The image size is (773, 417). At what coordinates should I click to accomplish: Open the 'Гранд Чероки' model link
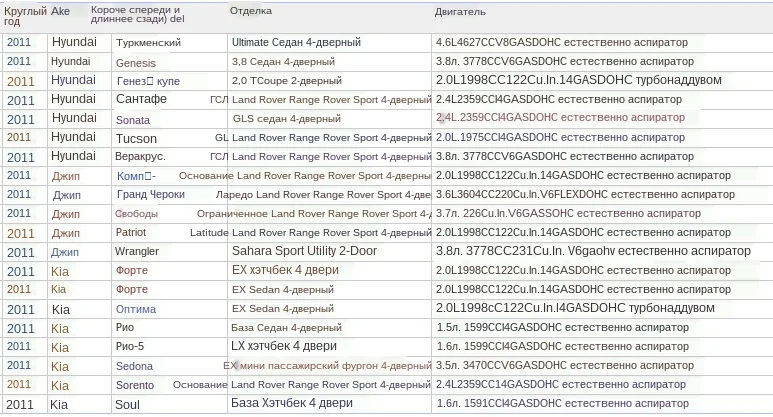coord(151,195)
